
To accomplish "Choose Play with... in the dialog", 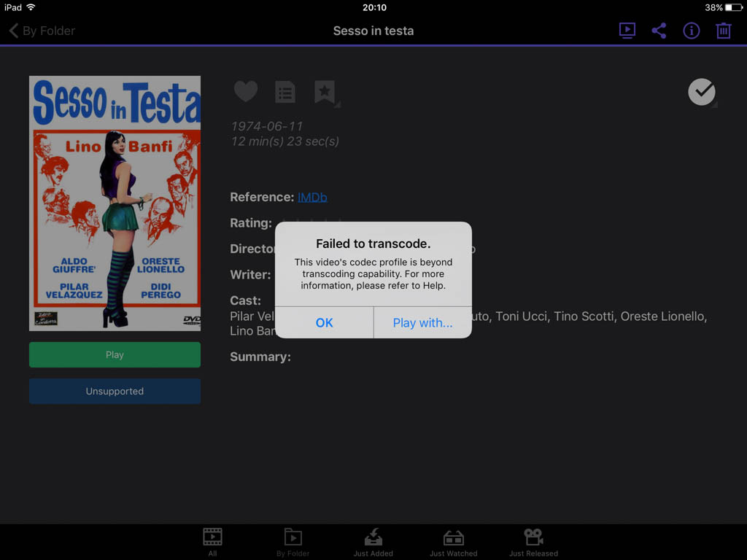I will pyautogui.click(x=422, y=322).
